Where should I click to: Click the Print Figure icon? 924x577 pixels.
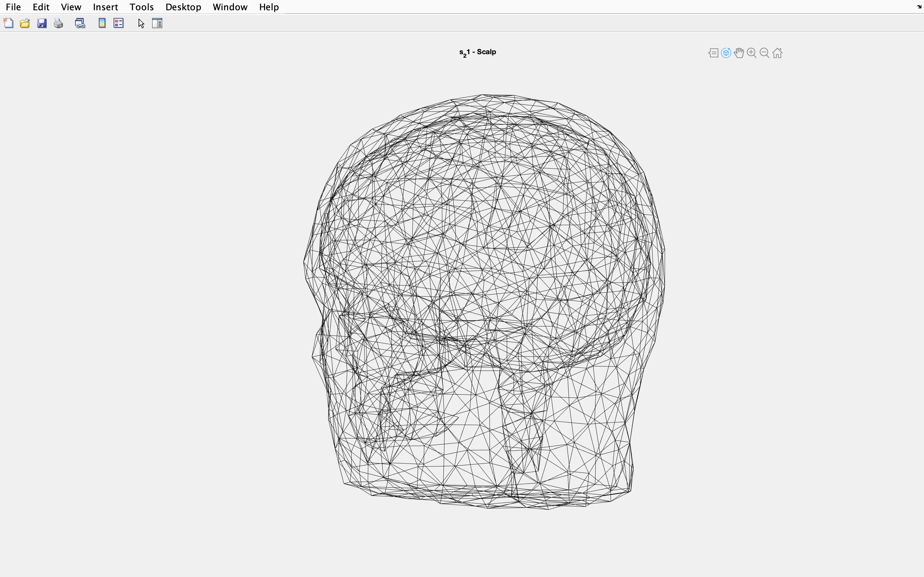58,23
